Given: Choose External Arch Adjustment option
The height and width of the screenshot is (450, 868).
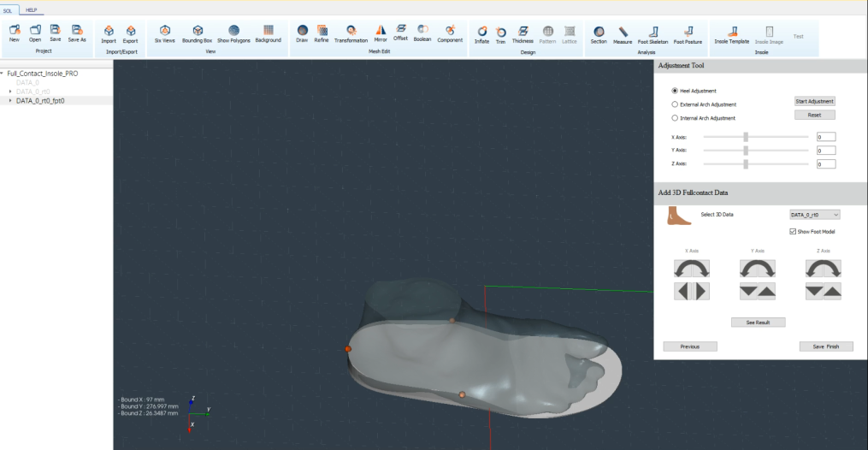Looking at the screenshot, I should (675, 104).
